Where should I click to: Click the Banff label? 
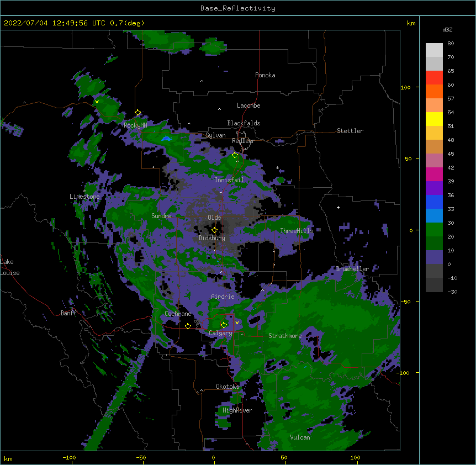click(x=68, y=313)
